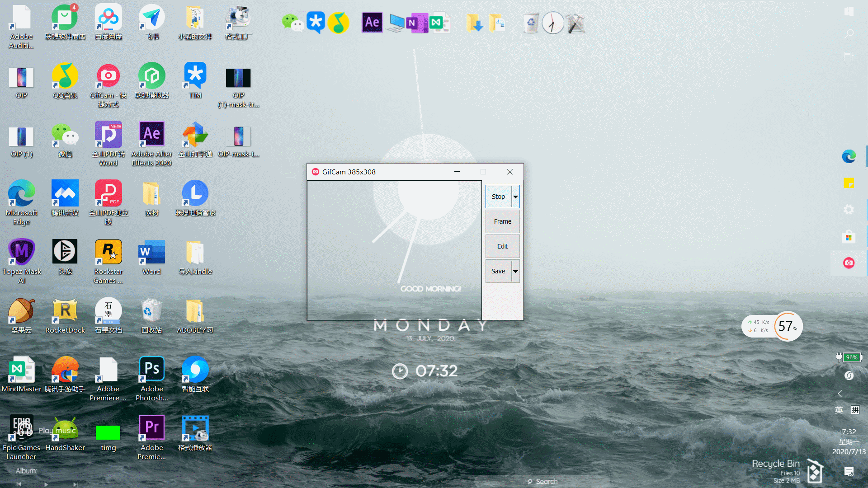The image size is (868, 488).
Task: Open the GifCam Edit view
Action: pyautogui.click(x=502, y=246)
